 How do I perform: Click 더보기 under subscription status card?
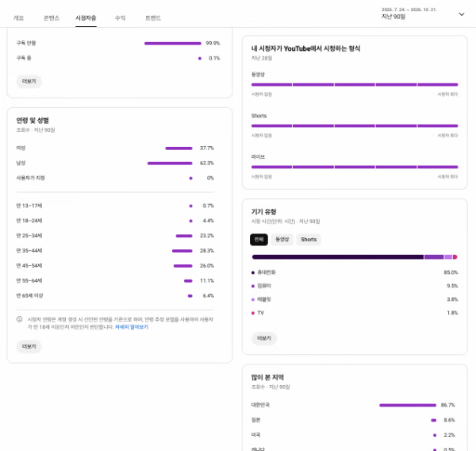tap(29, 81)
